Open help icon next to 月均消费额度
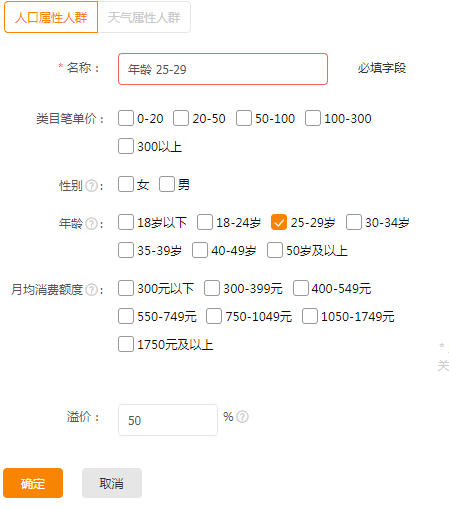Viewport: 449px width, 509px height. coord(91,290)
